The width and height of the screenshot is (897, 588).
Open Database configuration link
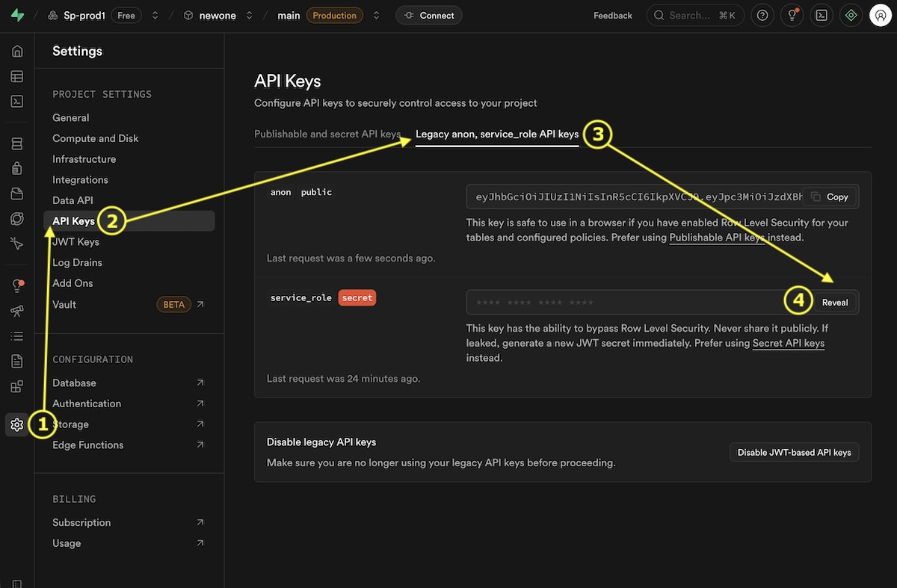pos(129,383)
